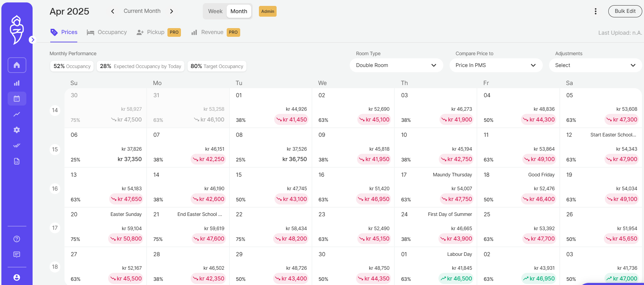Open the user profile icon
The height and width of the screenshot is (285, 644).
pos(17,277)
